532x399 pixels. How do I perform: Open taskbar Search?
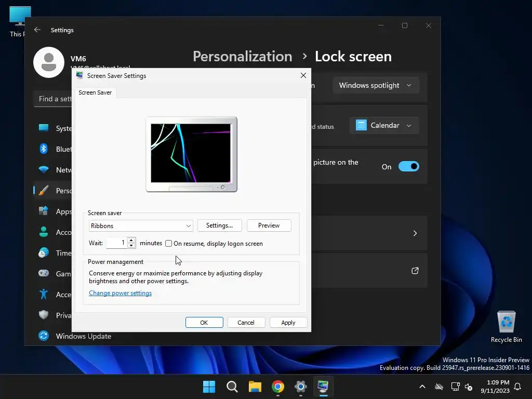[232, 387]
